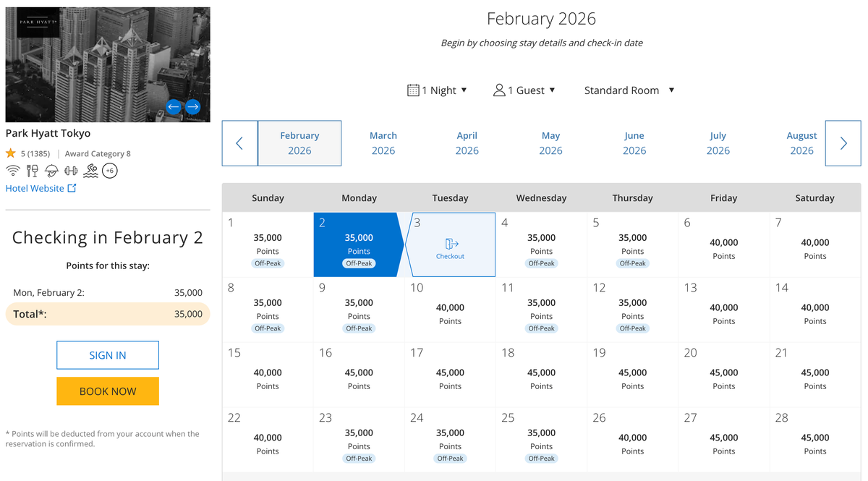Select the highlighted February 2 check-in date
This screenshot has height=481, width=868.
point(359,244)
